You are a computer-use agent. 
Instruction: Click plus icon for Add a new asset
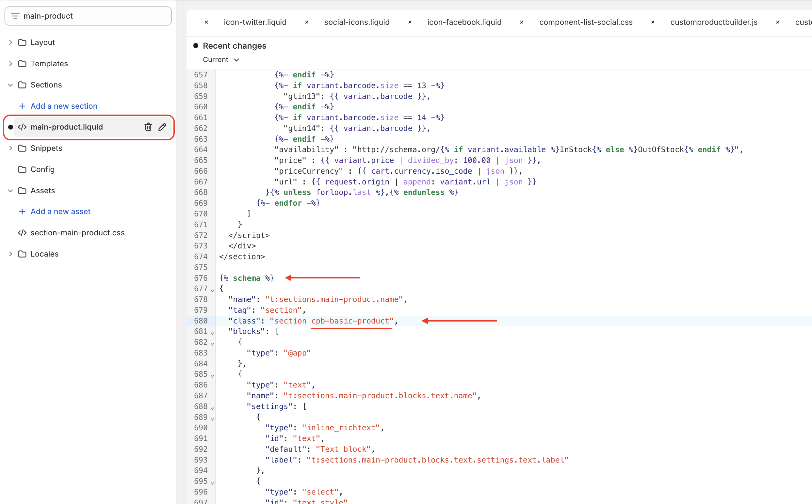[x=22, y=211]
